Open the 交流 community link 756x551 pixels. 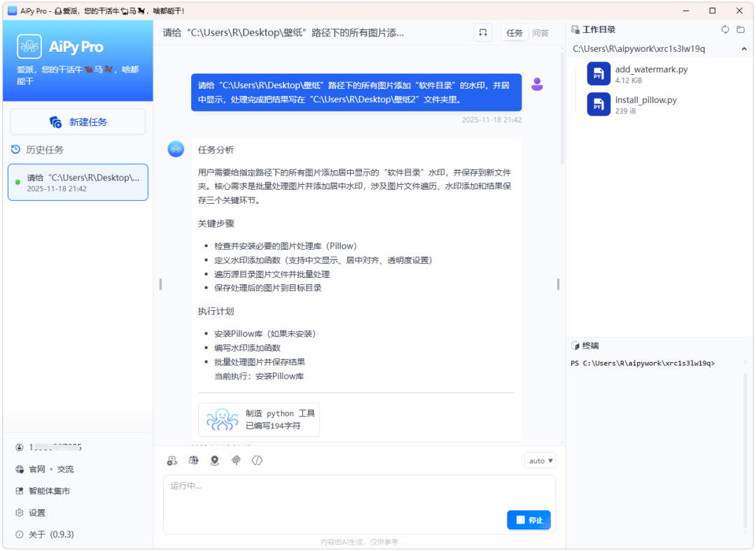pyautogui.click(x=66, y=469)
